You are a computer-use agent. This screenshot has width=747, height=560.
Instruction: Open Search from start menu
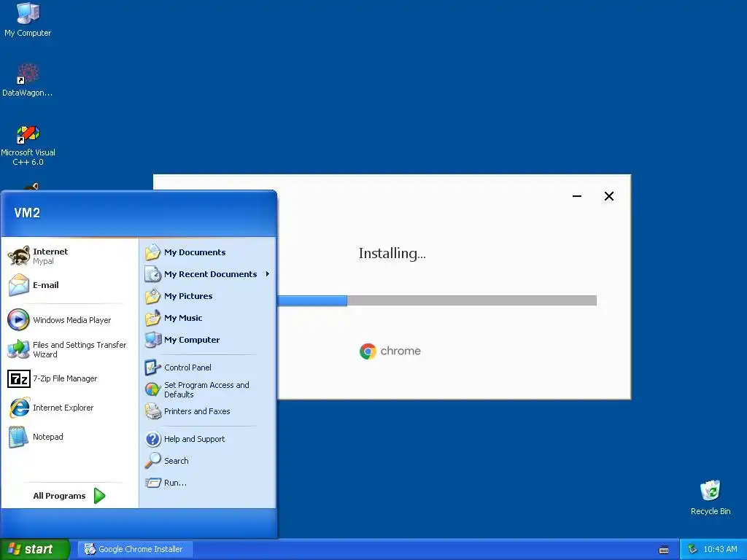[x=208, y=461]
